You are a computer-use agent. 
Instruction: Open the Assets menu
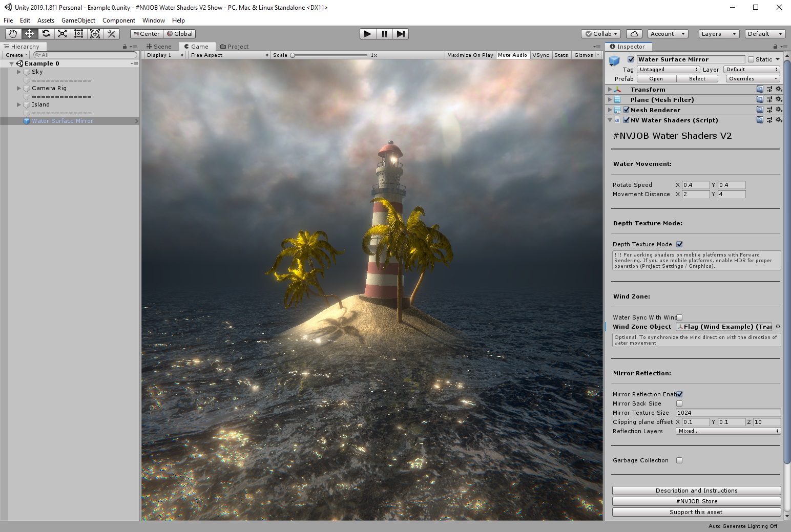point(46,20)
